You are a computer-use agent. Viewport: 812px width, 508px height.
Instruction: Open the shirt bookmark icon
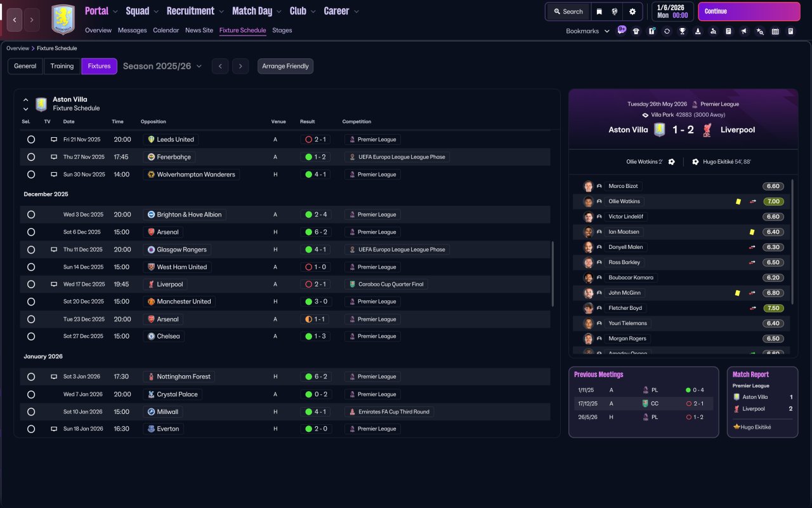(x=636, y=31)
